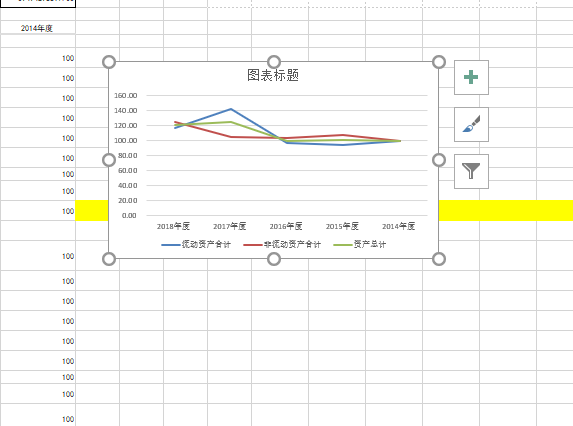Select the chart title 图表标题
The width and height of the screenshot is (573, 426).
[273, 75]
